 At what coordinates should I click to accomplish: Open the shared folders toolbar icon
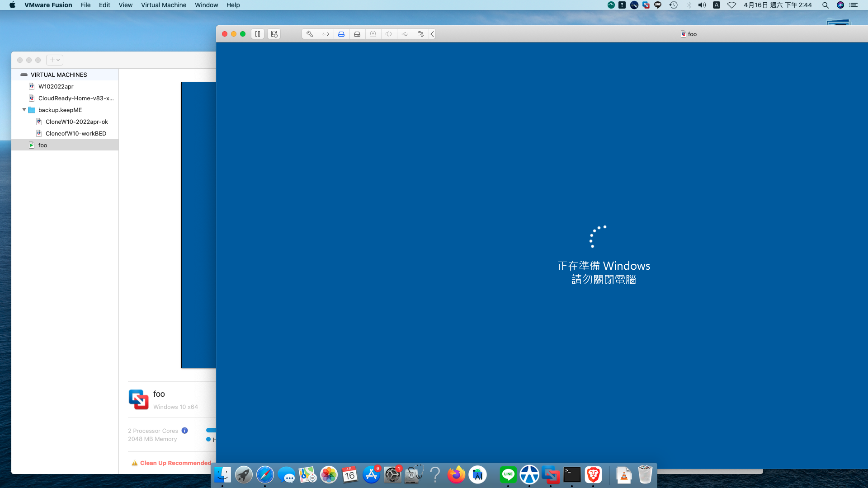[x=420, y=34]
